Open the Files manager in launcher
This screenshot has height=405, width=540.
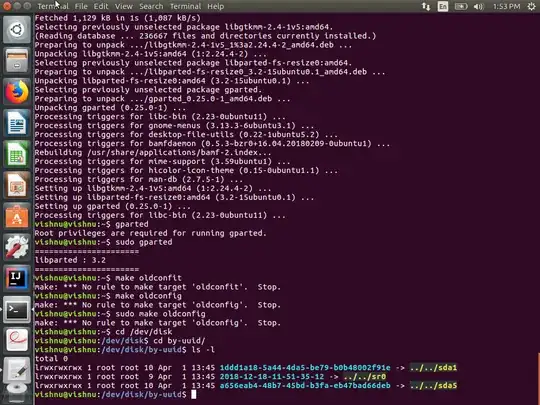coord(17,61)
